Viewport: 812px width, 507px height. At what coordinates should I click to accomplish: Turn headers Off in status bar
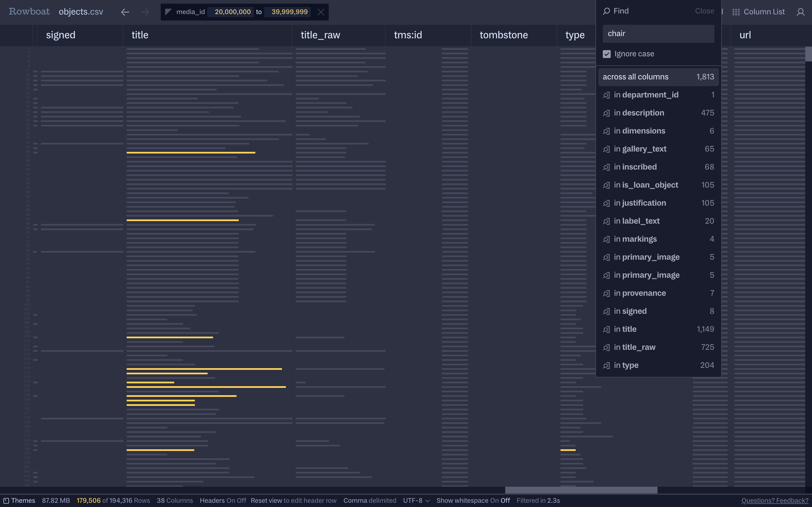point(242,501)
